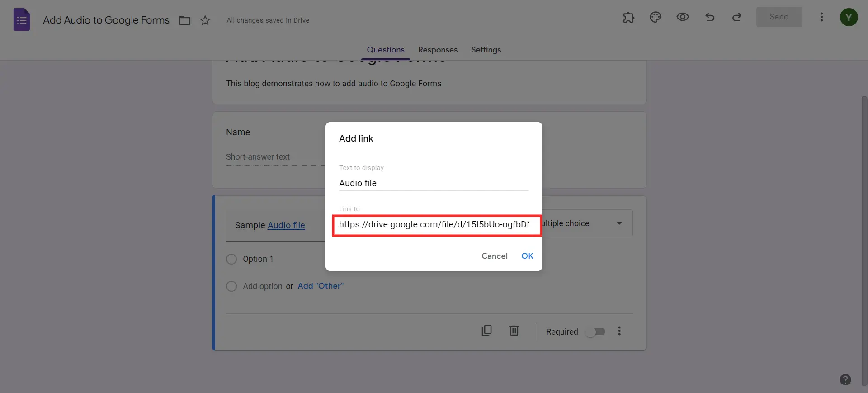Screen dimensions: 868x393
Task: Click the undo arrow icon
Action: coord(710,17)
